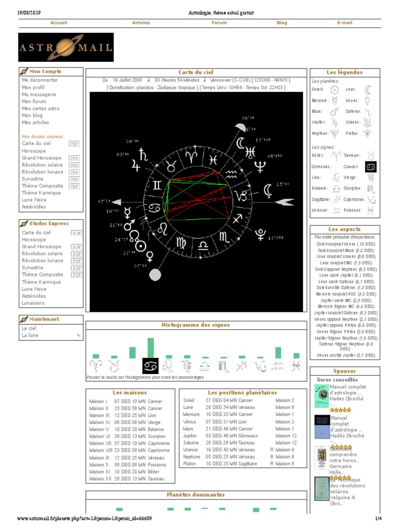The height and width of the screenshot is (532, 399).
Task: Open the Mon profil link
Action: (33, 87)
